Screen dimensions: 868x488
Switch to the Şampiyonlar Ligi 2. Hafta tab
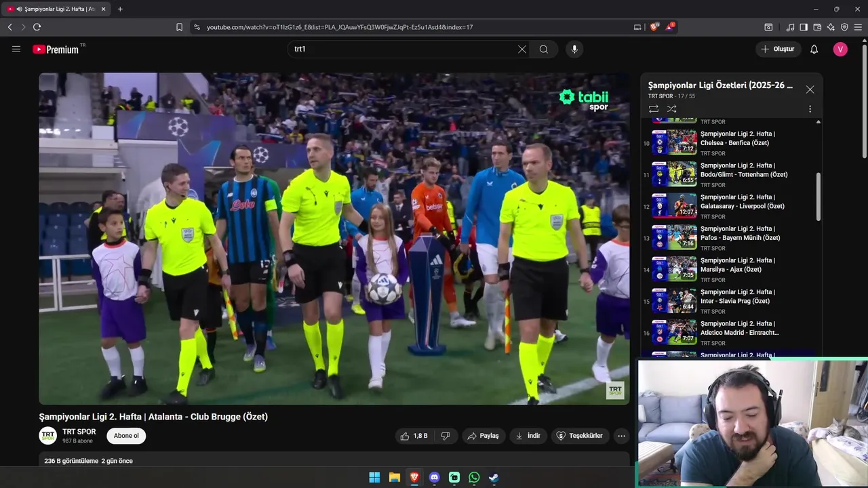point(56,9)
